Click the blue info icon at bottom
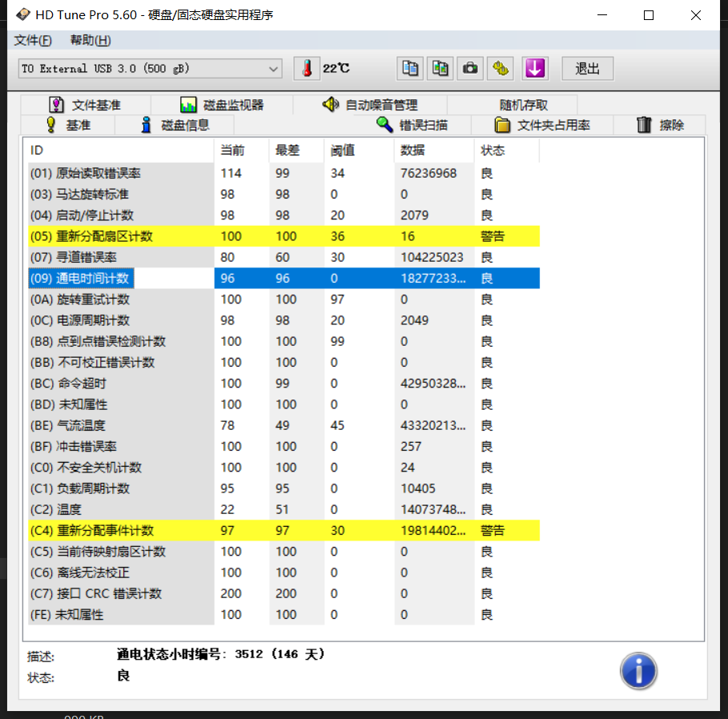Image resolution: width=728 pixels, height=719 pixels. pyautogui.click(x=638, y=670)
